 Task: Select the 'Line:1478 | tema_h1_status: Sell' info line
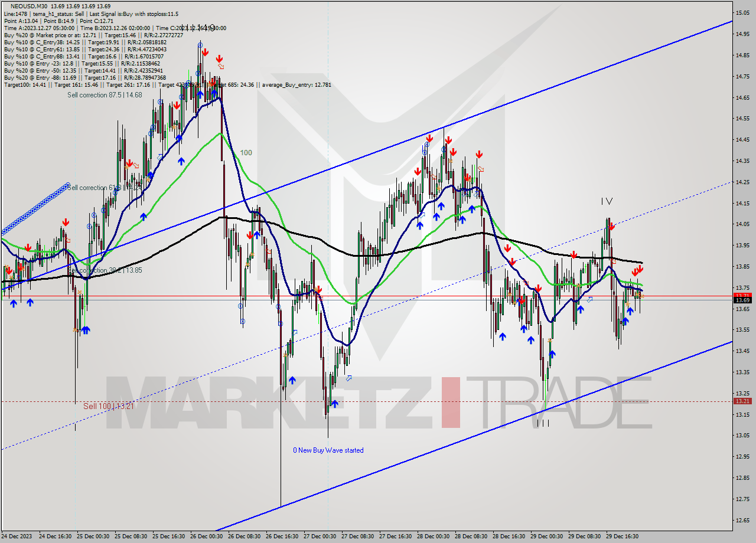(x=91, y=14)
